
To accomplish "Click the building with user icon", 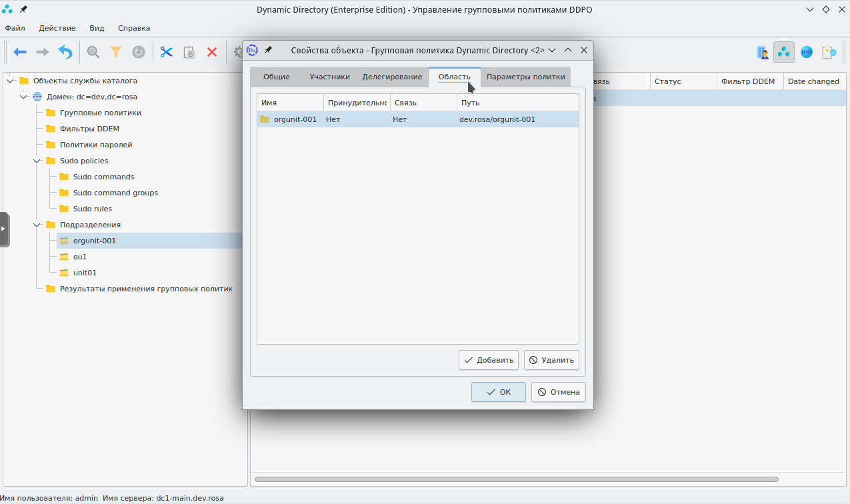I will [x=763, y=52].
